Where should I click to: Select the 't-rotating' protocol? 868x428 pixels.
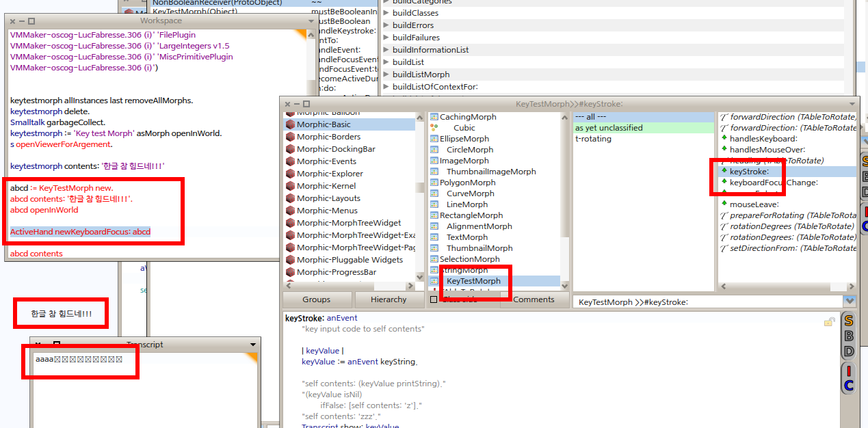pyautogui.click(x=643, y=139)
